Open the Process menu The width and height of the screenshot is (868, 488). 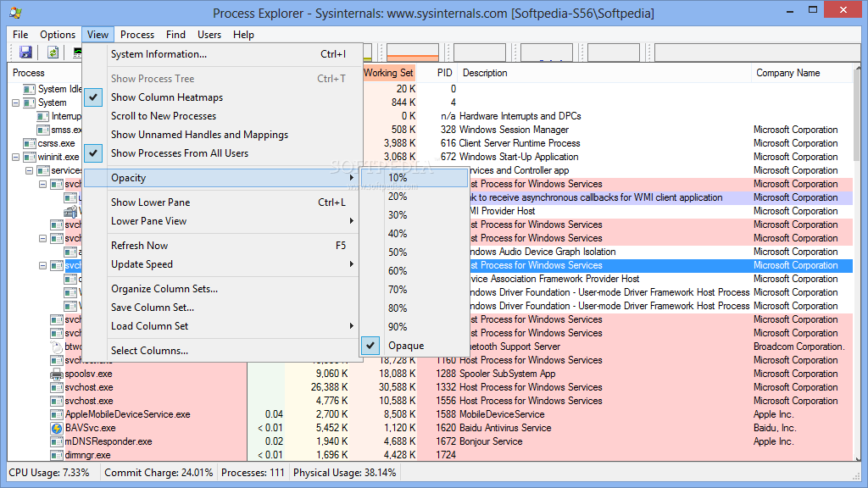(x=137, y=34)
